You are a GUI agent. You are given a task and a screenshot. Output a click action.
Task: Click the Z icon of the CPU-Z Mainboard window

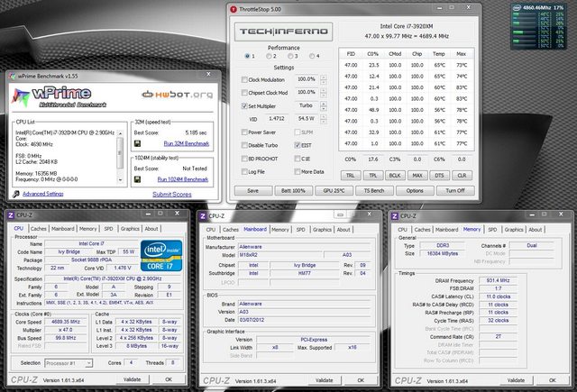[203, 216]
